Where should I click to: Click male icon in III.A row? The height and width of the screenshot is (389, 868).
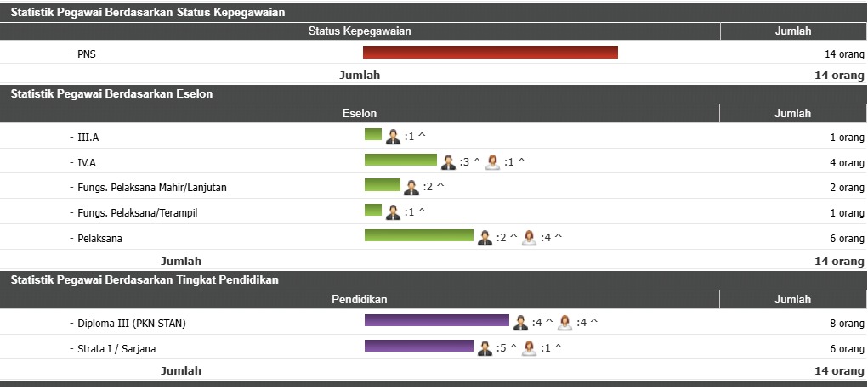click(x=393, y=138)
